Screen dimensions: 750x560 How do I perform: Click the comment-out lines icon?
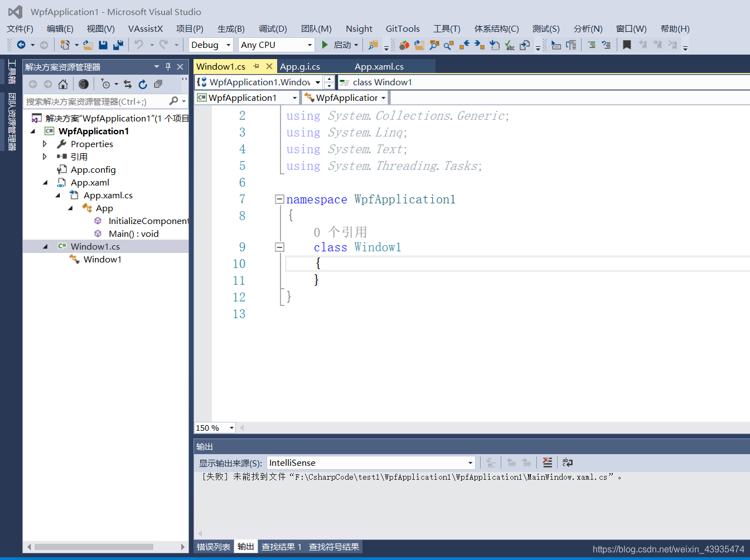tap(592, 45)
